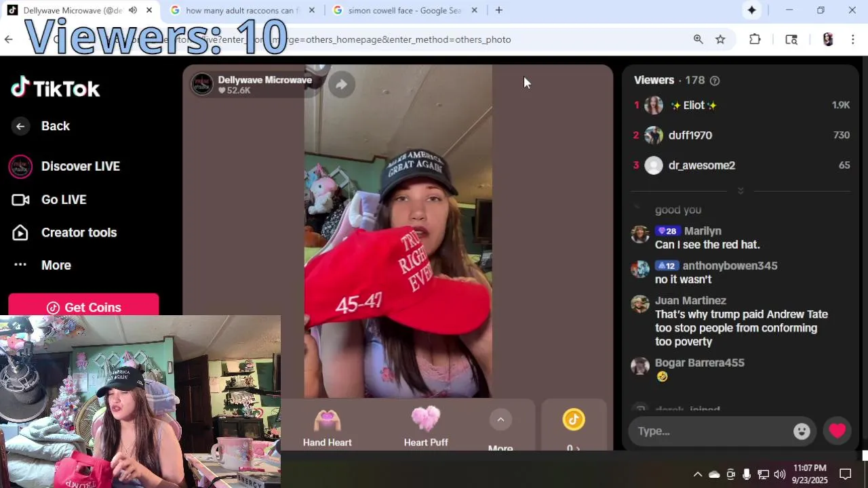868x488 pixels.
Task: Click anthonybowen345 chat username
Action: 730,266
